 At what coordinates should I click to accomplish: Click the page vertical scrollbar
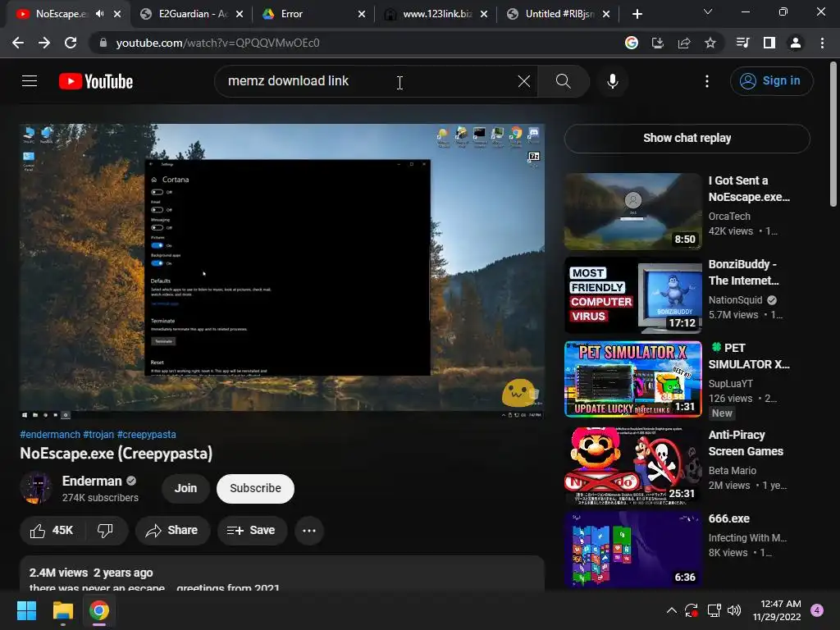[833, 134]
